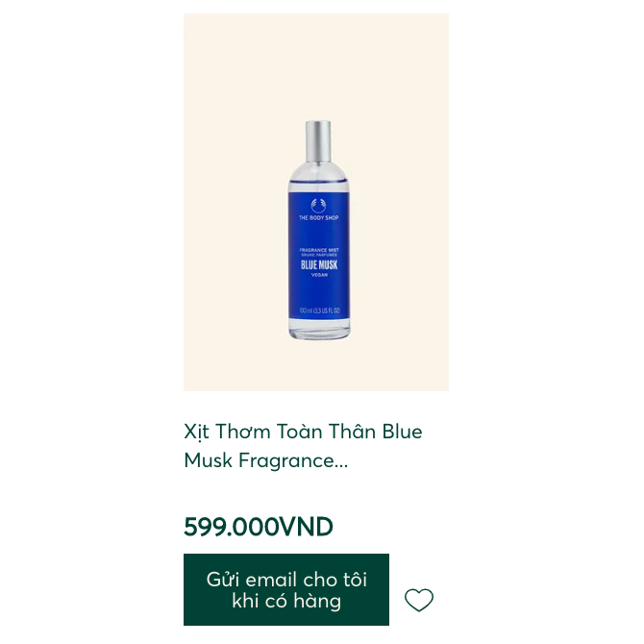The height and width of the screenshot is (644, 644).
Task: Click the 100 ml volume label on bottle
Action: click(x=319, y=310)
